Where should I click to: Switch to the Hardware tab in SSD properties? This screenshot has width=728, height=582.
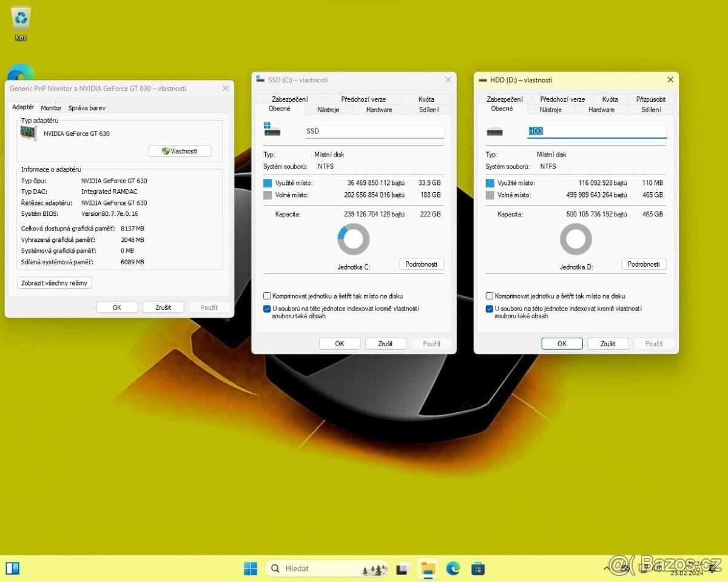click(379, 110)
